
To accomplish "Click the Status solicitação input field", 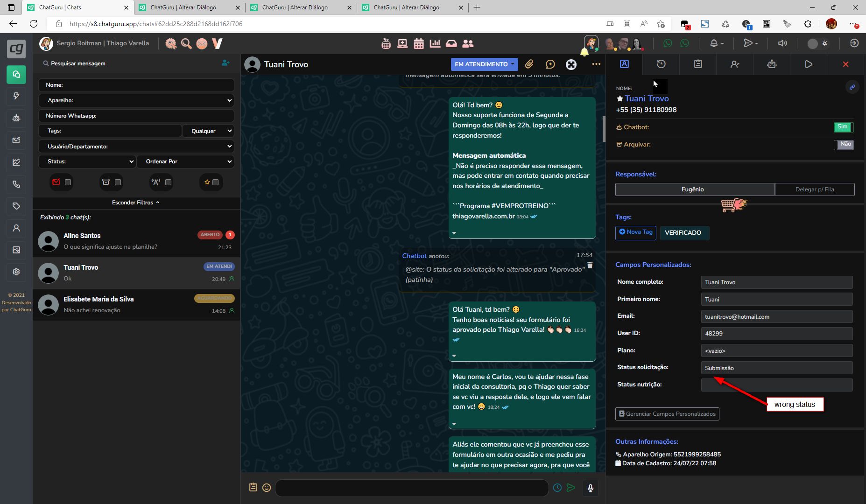I will tap(776, 368).
